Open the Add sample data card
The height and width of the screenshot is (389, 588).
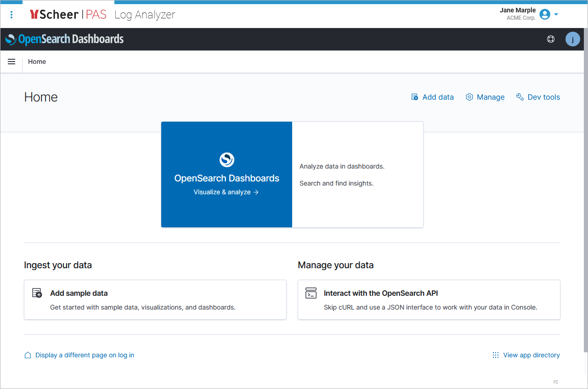(155, 299)
